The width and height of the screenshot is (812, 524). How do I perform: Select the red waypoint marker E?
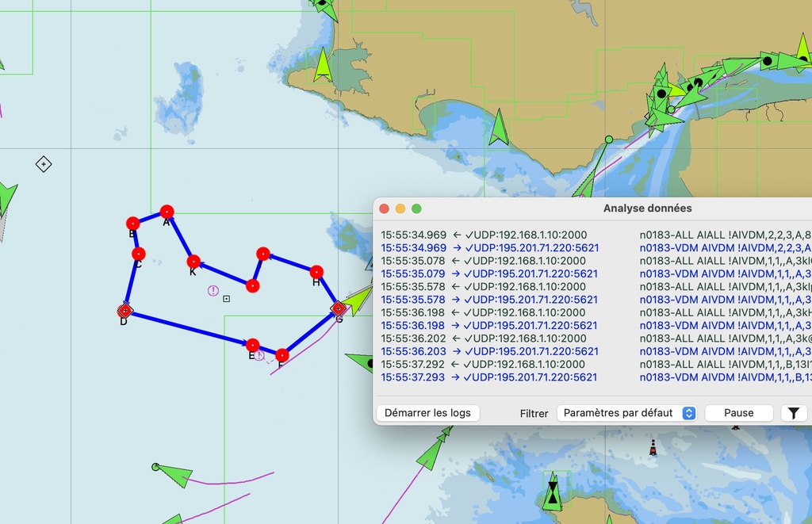(x=253, y=345)
